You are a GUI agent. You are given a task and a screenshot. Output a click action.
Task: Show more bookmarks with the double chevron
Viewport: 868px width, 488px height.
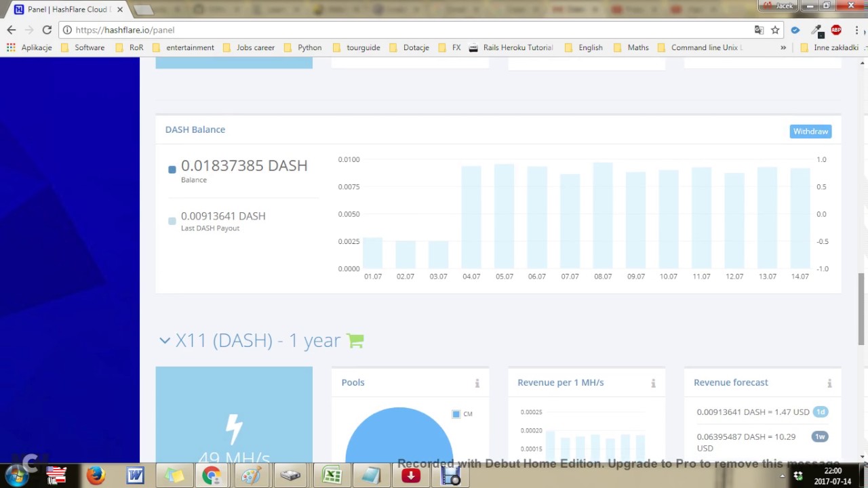783,47
